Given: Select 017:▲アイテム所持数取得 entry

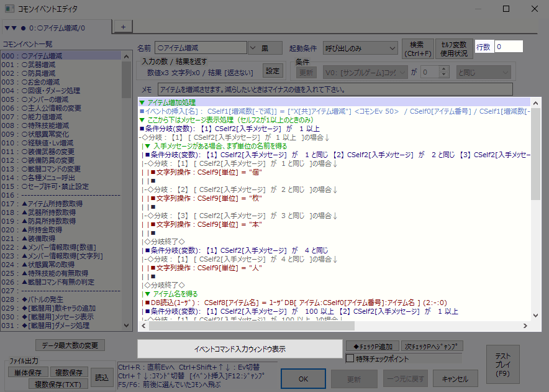Looking at the screenshot, I should point(61,204).
